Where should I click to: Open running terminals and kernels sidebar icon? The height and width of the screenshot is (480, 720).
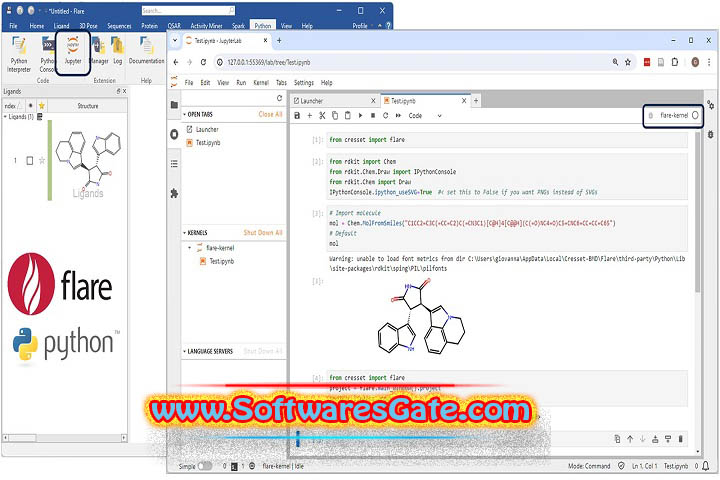pos(174,134)
